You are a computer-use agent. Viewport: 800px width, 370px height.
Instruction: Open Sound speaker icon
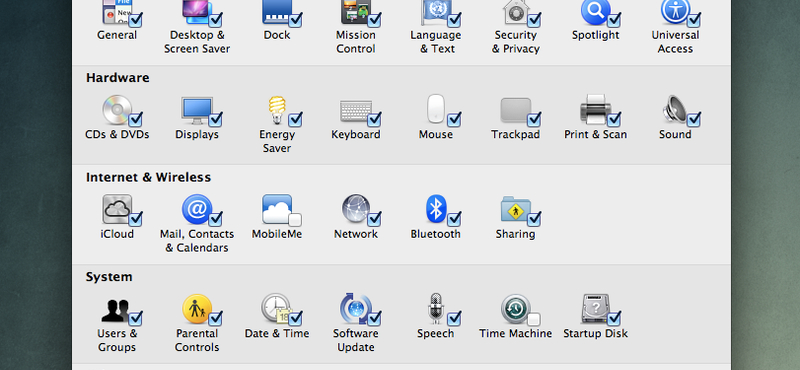pos(674,109)
